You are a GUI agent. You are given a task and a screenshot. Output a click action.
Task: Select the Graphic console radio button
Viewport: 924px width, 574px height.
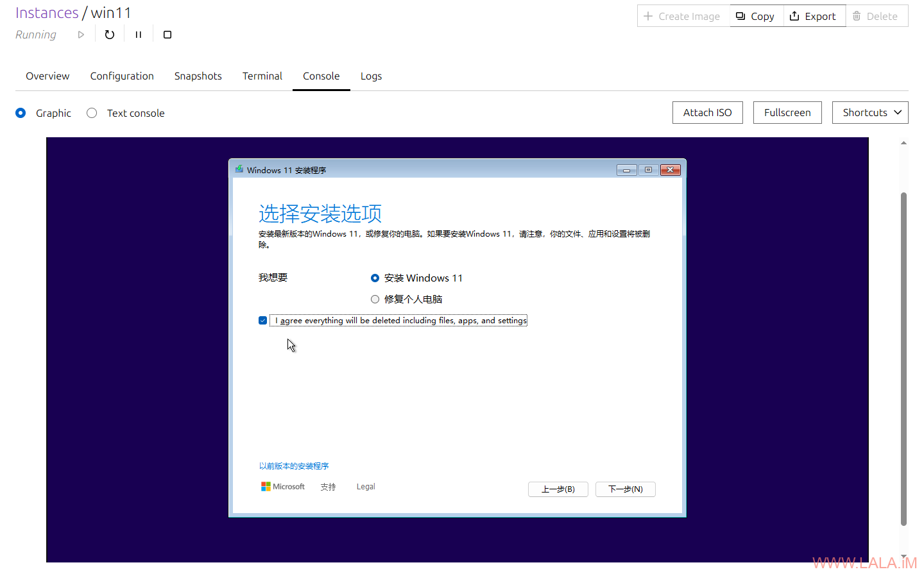tap(21, 113)
